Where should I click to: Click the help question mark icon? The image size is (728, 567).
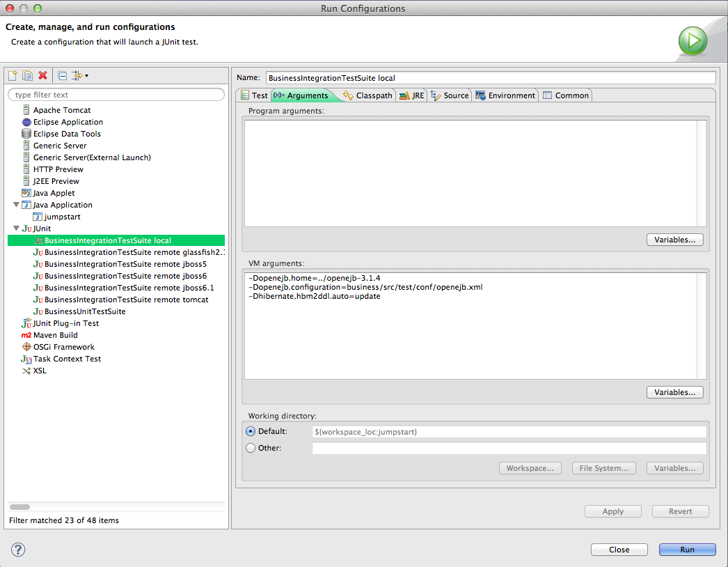pyautogui.click(x=18, y=550)
